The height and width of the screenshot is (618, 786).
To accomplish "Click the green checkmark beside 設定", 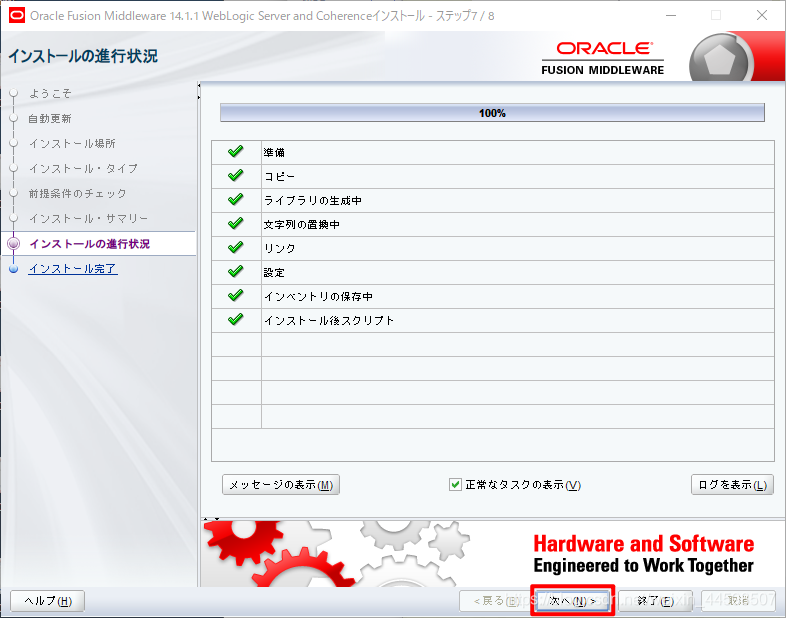I will pos(236,272).
